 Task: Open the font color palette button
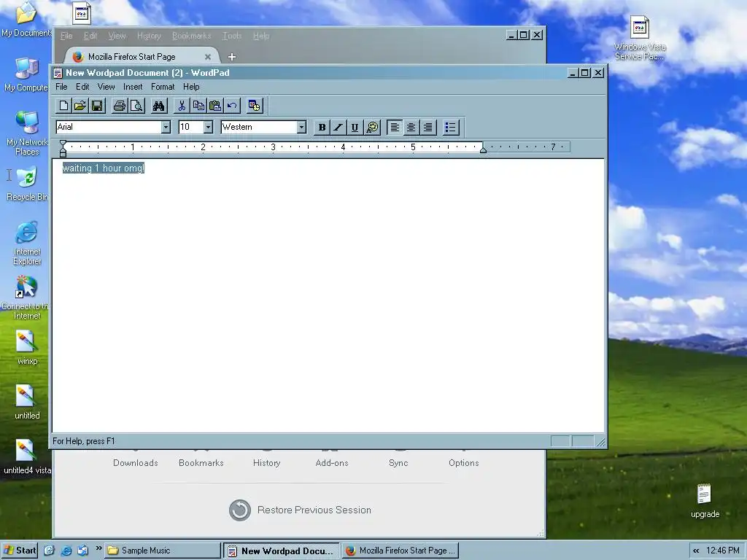point(372,127)
